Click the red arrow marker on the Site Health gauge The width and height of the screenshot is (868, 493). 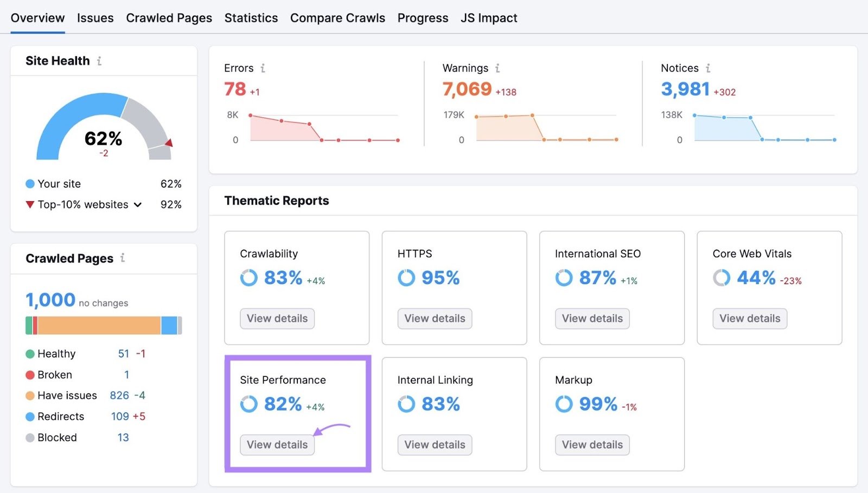point(170,144)
